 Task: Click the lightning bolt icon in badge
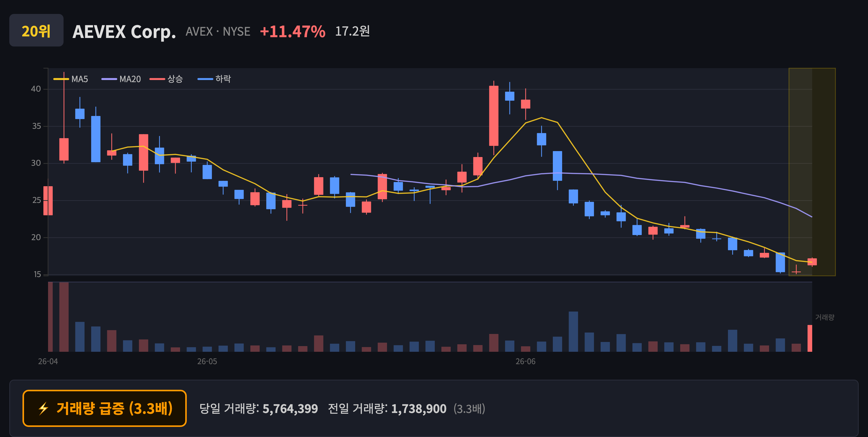(x=43, y=408)
